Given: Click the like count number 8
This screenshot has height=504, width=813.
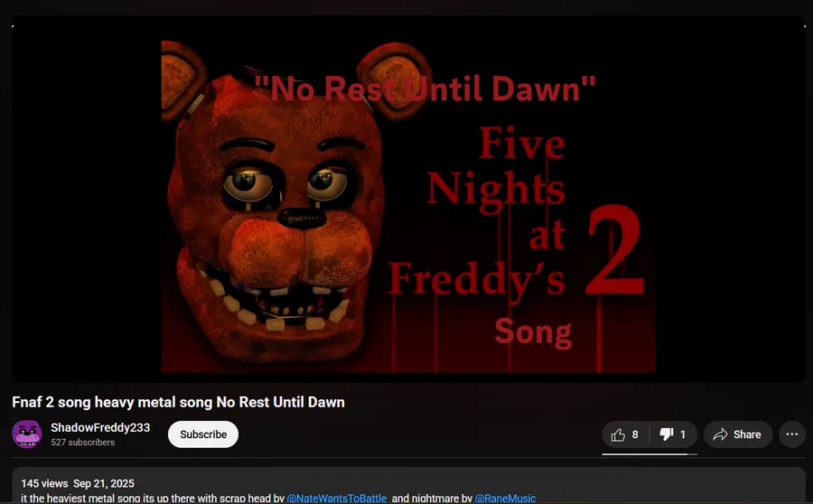Looking at the screenshot, I should [x=635, y=434].
